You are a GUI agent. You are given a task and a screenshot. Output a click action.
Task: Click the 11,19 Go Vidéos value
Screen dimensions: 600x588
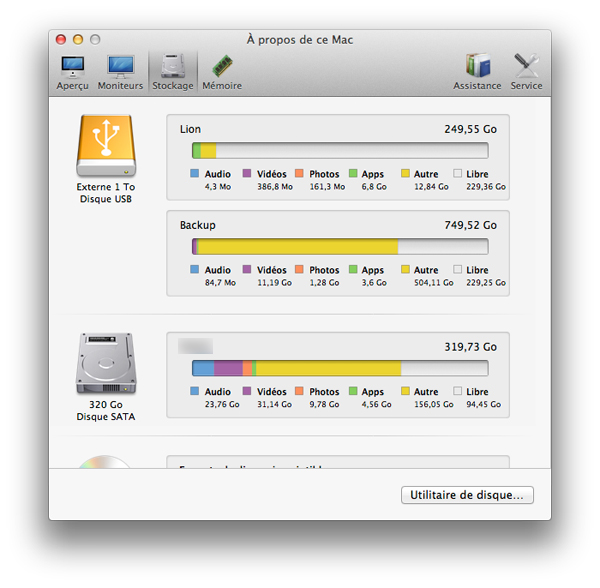point(274,283)
